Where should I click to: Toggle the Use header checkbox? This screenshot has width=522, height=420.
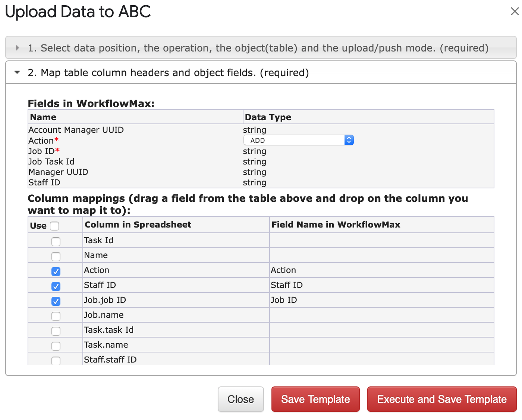54,226
